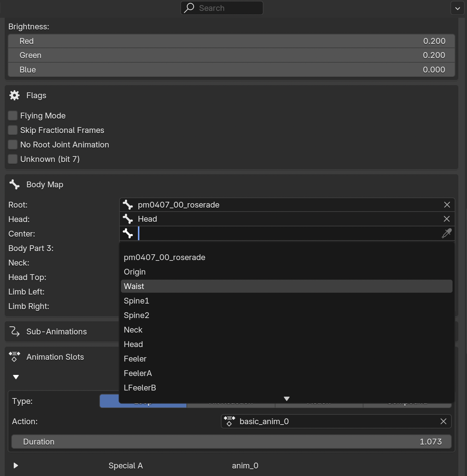Click the Limb Right label
The width and height of the screenshot is (467, 476).
tap(29, 306)
